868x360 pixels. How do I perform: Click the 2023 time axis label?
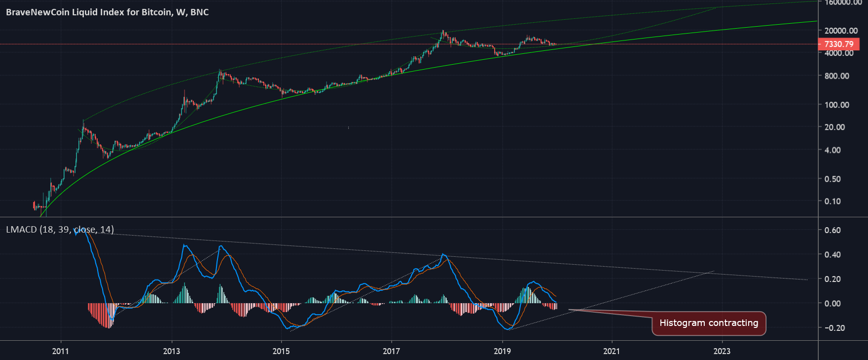[x=722, y=351]
